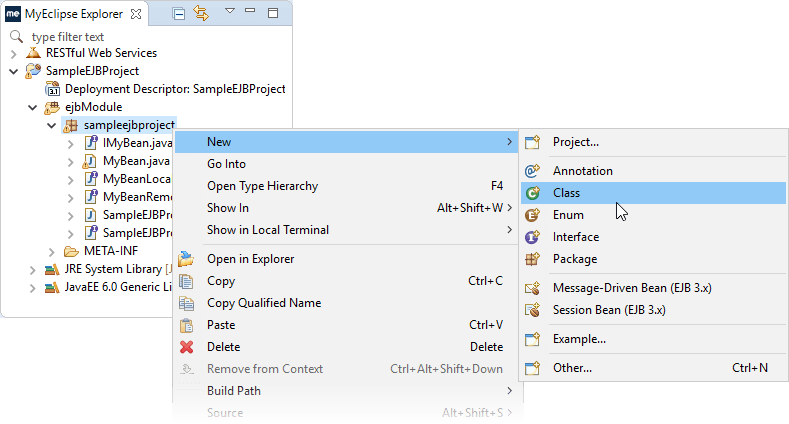The height and width of the screenshot is (424, 789).
Task: Collapse the SampleEJBProject tree node
Action: 13,71
